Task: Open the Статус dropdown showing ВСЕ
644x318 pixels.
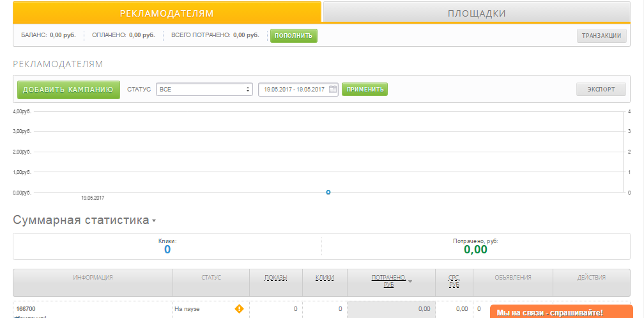Action: pyautogui.click(x=204, y=90)
